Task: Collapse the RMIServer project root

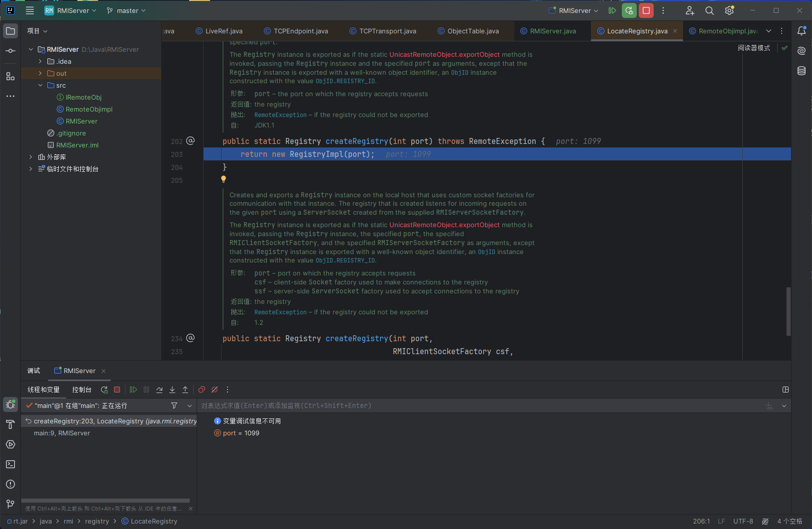Action: point(31,49)
